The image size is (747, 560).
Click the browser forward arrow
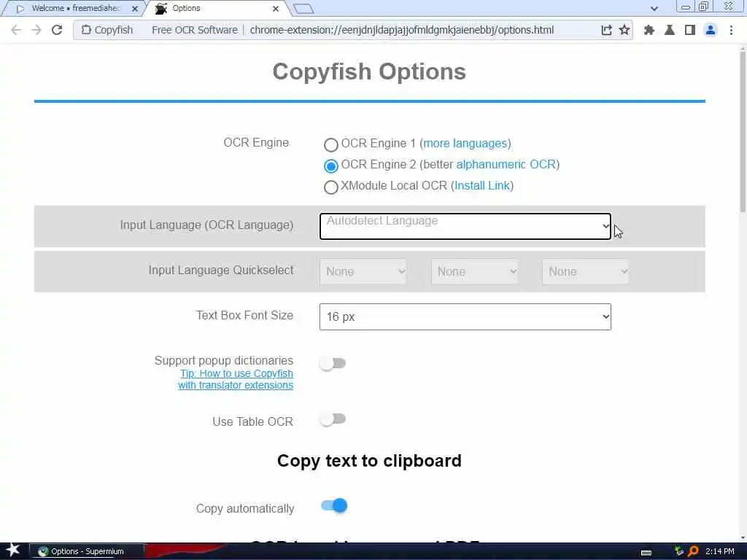pyautogui.click(x=36, y=30)
